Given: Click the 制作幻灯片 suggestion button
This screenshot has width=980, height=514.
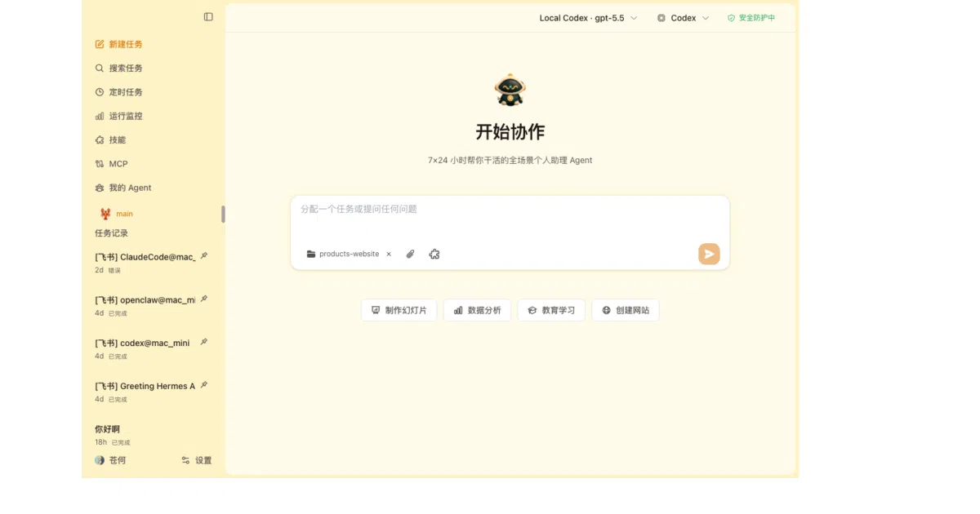Looking at the screenshot, I should coord(399,310).
